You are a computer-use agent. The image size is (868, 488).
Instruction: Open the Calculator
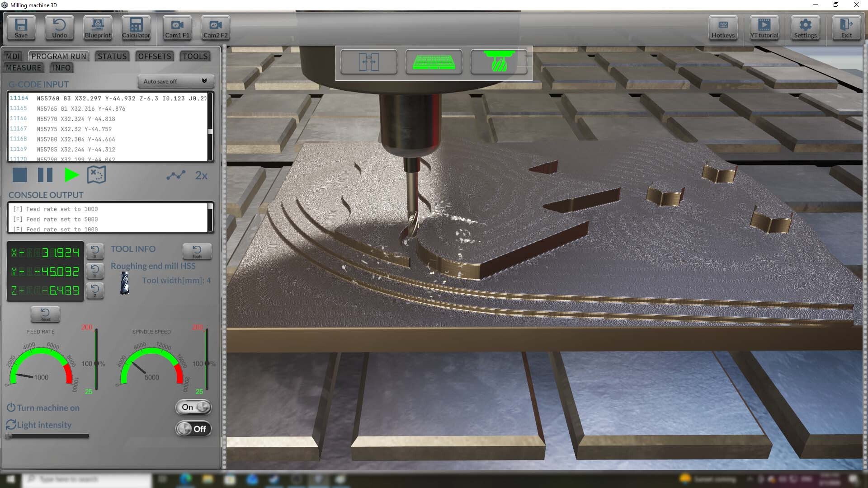click(136, 28)
